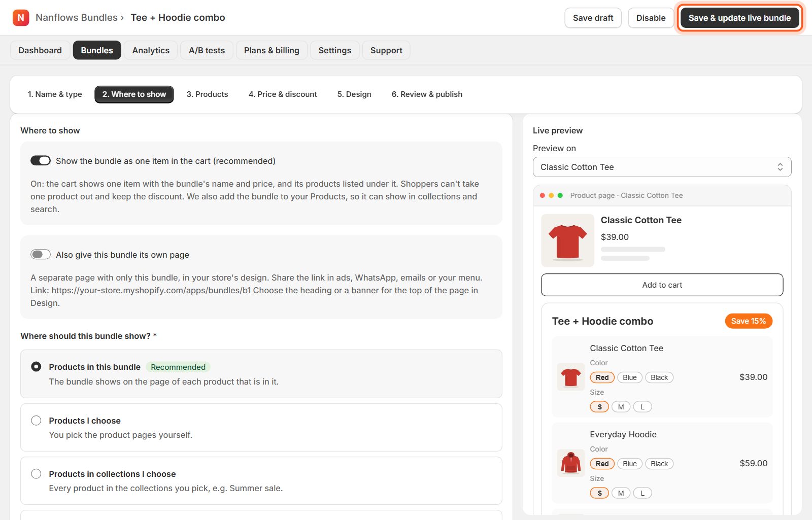Viewport: 812px width, 520px height.
Task: Go to step 6 Review & publish
Action: tap(427, 94)
